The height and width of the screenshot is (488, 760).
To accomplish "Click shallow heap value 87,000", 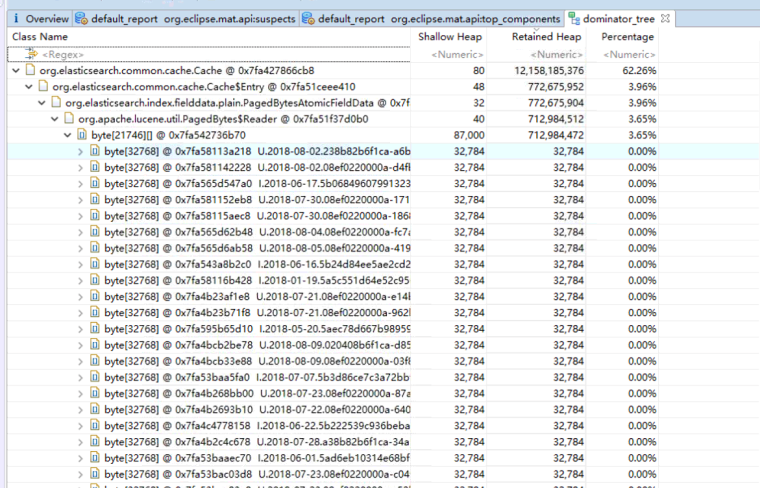I will [x=469, y=135].
